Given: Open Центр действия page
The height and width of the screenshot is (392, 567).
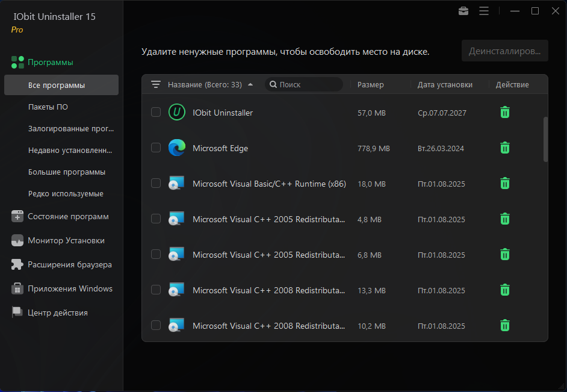Looking at the screenshot, I should coord(58,313).
